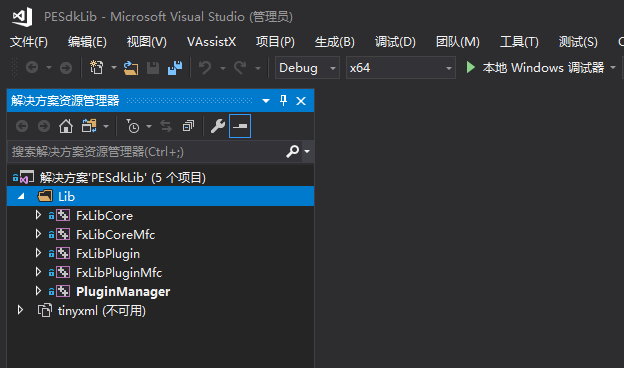This screenshot has height=368, width=624.
Task: Open dropdown next to the Windows debugger button
Action: click(613, 68)
